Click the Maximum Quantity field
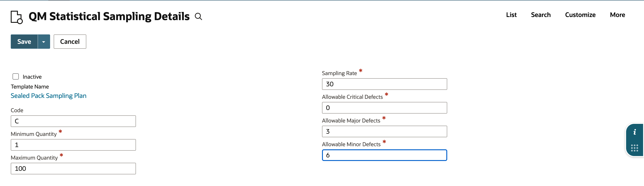The width and height of the screenshot is (644, 186). coord(73,169)
